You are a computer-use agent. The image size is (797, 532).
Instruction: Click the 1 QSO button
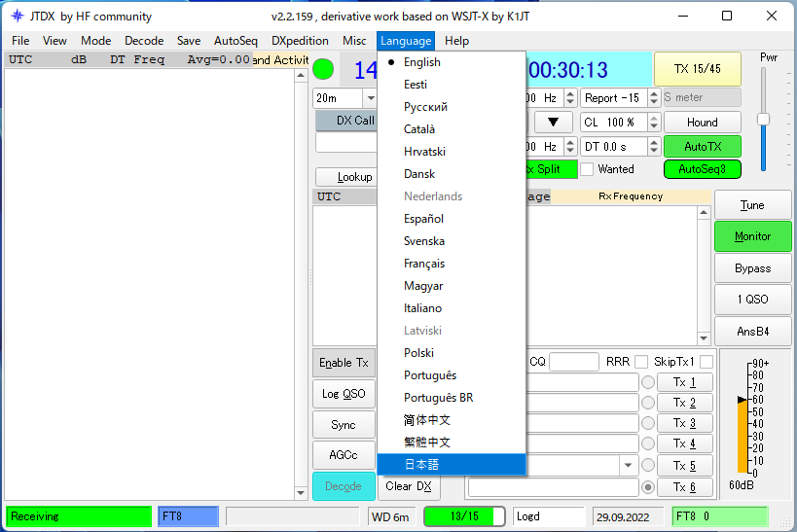click(x=753, y=300)
